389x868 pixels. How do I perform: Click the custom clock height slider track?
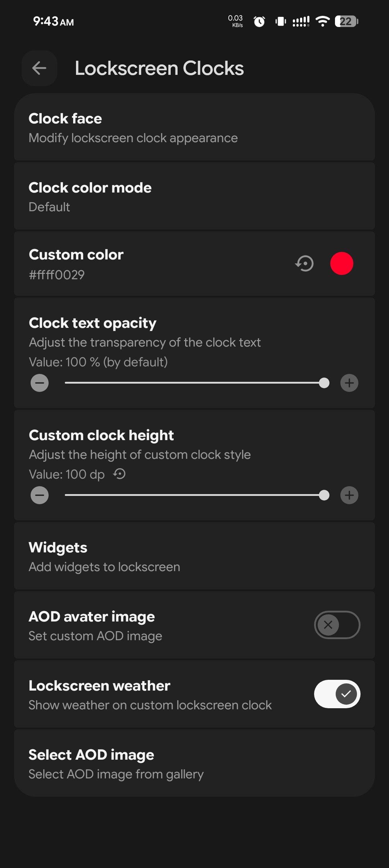[x=194, y=495]
